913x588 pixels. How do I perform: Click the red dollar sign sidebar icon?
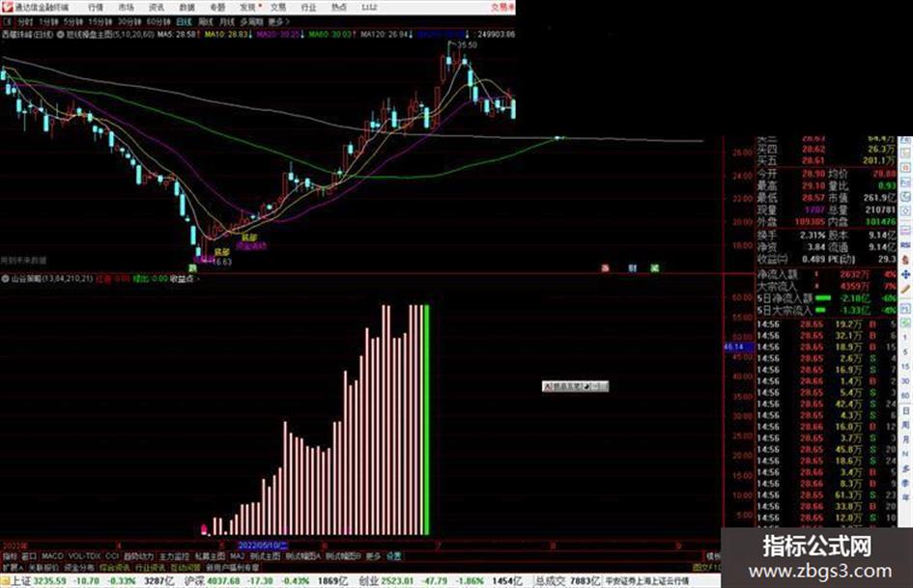pyautogui.click(x=905, y=260)
